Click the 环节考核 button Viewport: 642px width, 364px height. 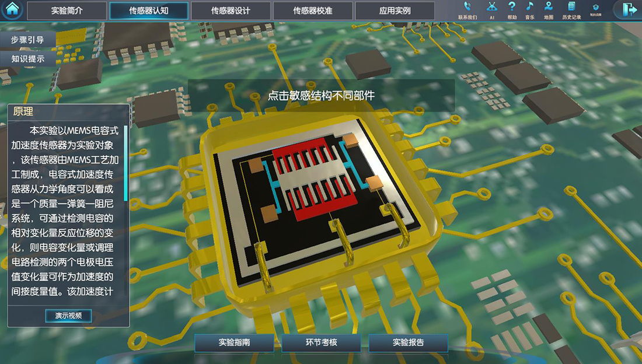(x=321, y=343)
